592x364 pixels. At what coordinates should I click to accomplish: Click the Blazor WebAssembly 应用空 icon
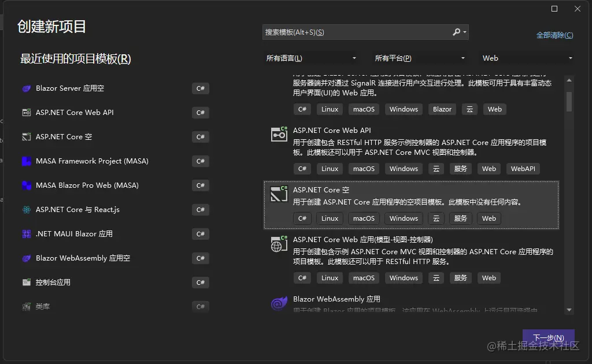pyautogui.click(x=27, y=258)
